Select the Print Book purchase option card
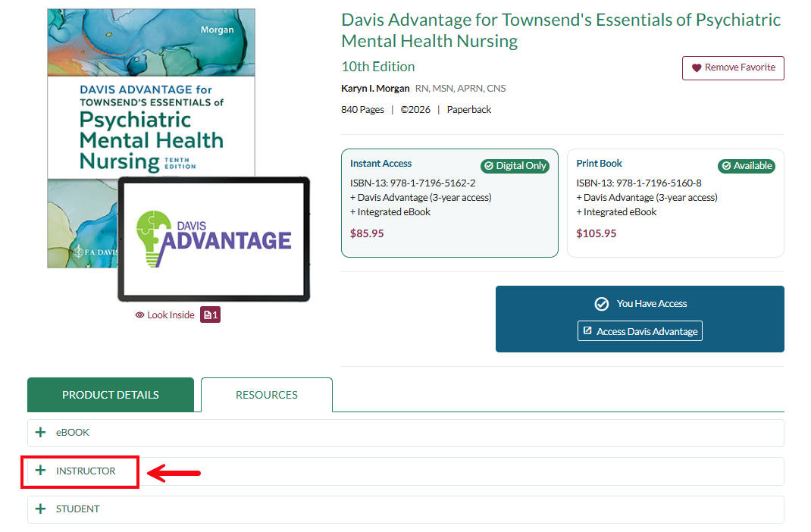 tap(675, 203)
